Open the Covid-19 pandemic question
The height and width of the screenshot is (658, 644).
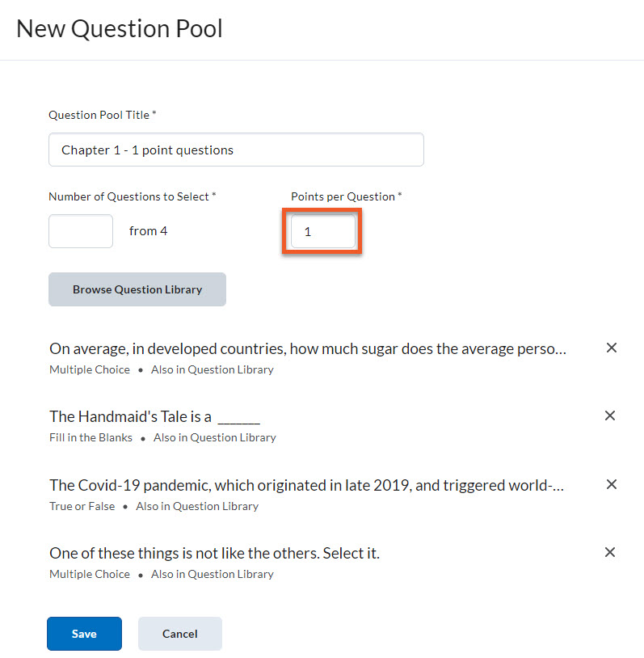tap(306, 486)
